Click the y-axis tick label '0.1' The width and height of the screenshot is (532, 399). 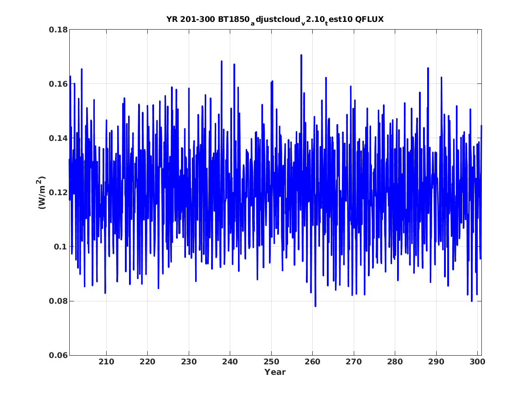pos(60,247)
